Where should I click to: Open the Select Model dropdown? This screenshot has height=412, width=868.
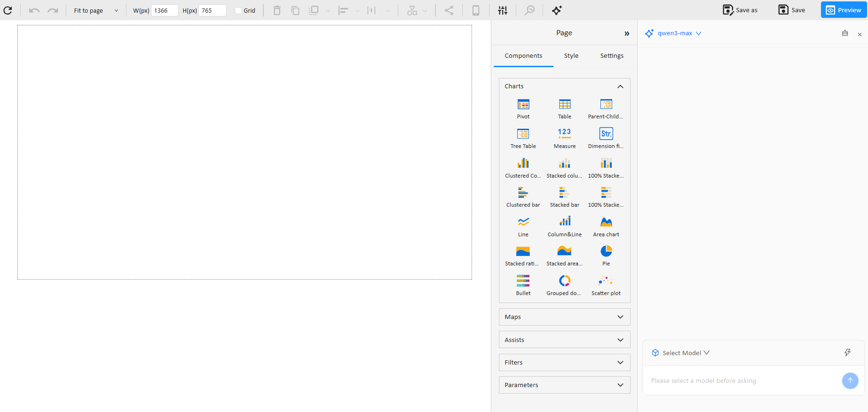point(685,353)
